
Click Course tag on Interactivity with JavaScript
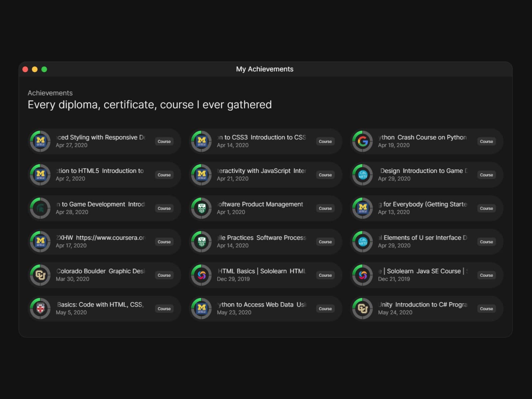point(325,175)
